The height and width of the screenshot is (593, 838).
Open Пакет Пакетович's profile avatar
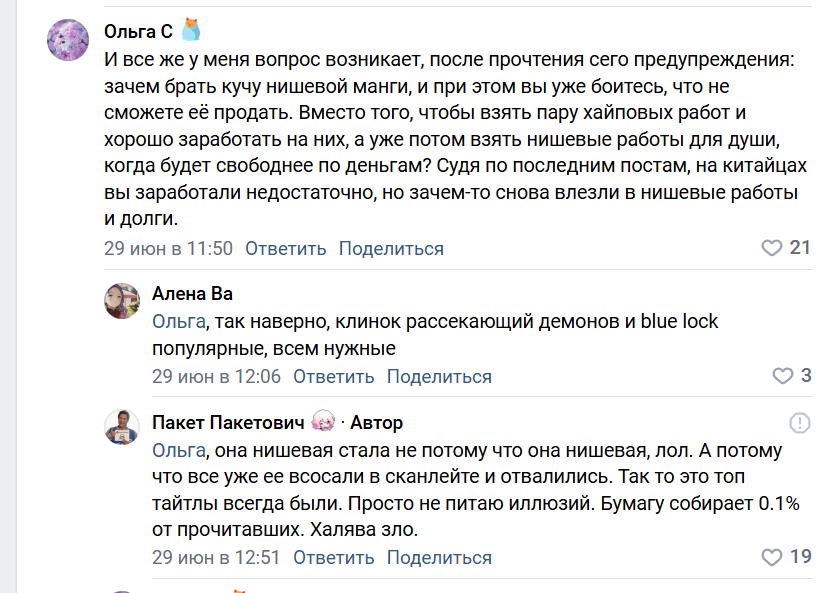click(x=122, y=427)
